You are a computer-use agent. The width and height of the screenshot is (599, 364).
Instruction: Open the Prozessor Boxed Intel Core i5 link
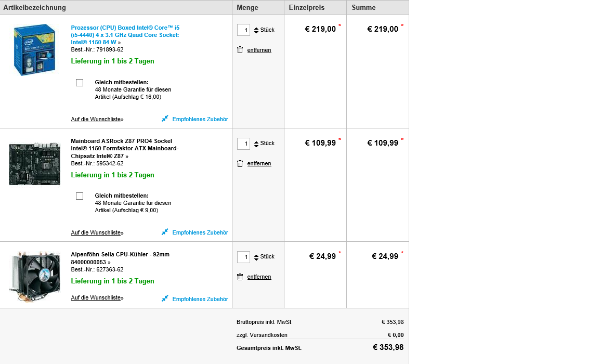point(125,35)
